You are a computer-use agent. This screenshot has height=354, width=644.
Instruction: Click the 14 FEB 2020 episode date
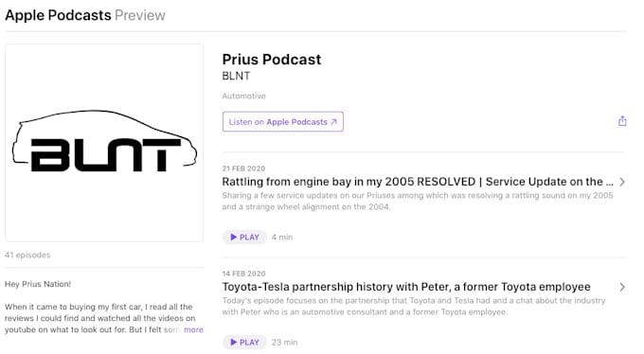pyautogui.click(x=243, y=274)
